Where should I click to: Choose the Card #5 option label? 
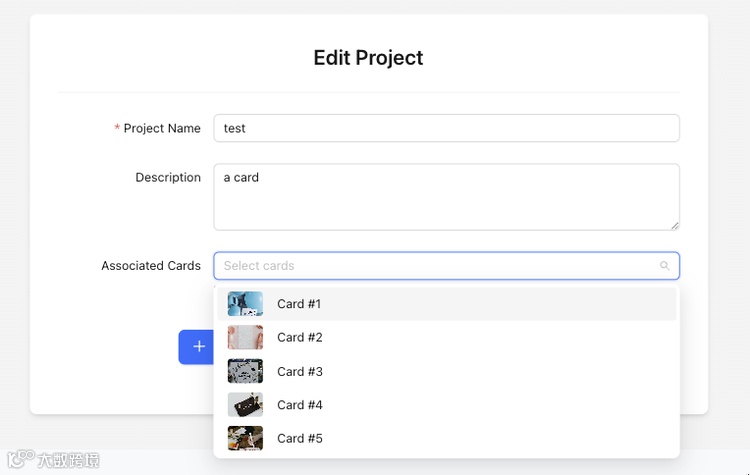click(299, 439)
